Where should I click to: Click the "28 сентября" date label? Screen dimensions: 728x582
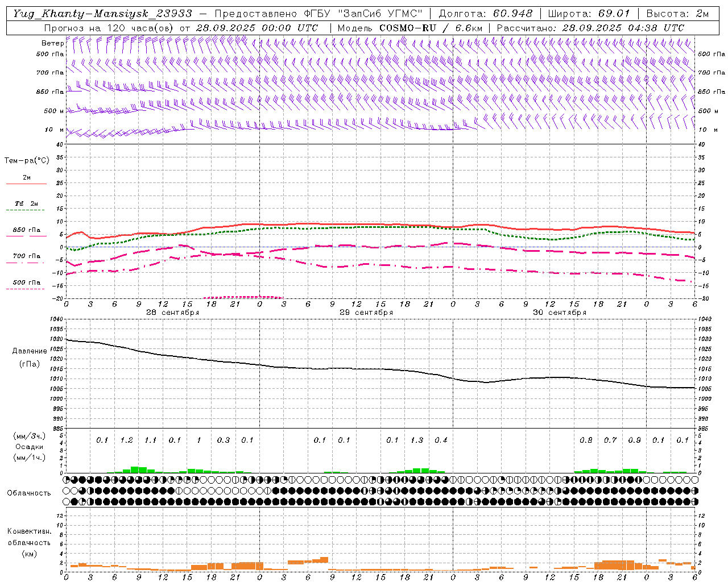(172, 313)
